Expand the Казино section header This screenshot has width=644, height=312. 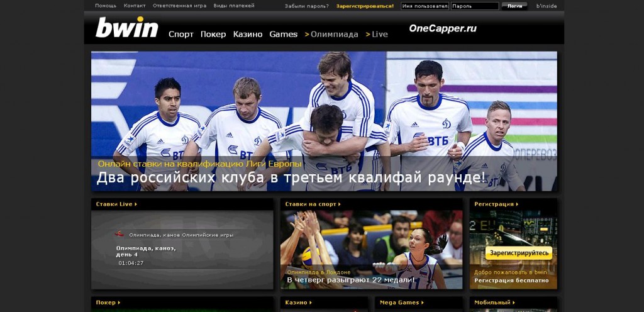tap(298, 303)
